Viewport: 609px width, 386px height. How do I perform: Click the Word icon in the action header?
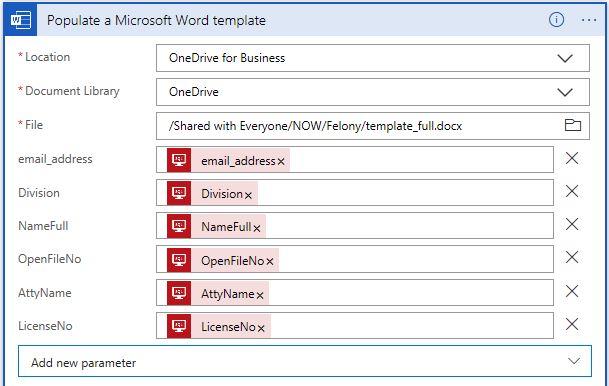point(21,20)
